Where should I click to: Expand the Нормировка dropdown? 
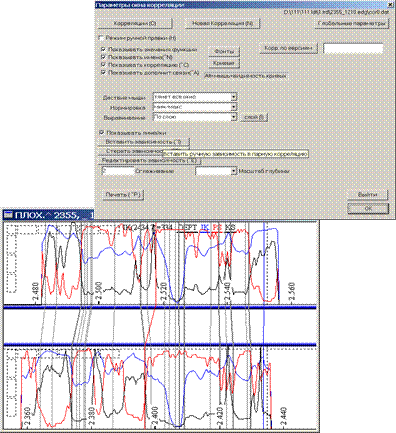[234, 107]
